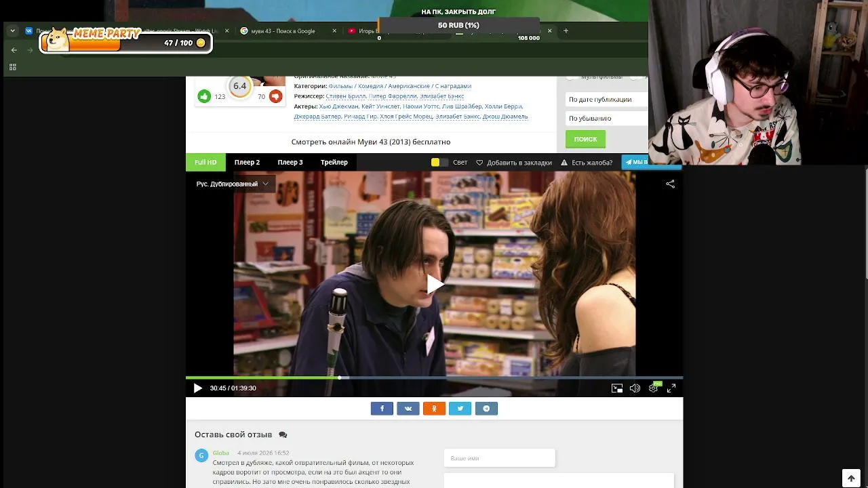Share the movie on Twitter
This screenshot has height=488, width=868.
pyautogui.click(x=460, y=409)
